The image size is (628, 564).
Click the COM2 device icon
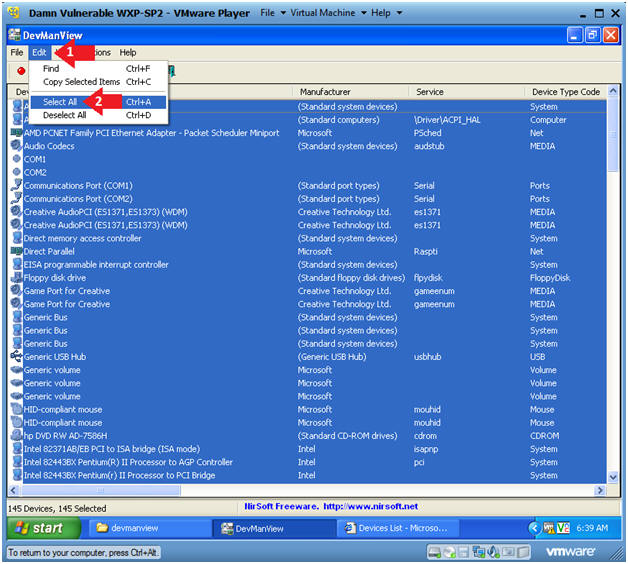[x=16, y=172]
